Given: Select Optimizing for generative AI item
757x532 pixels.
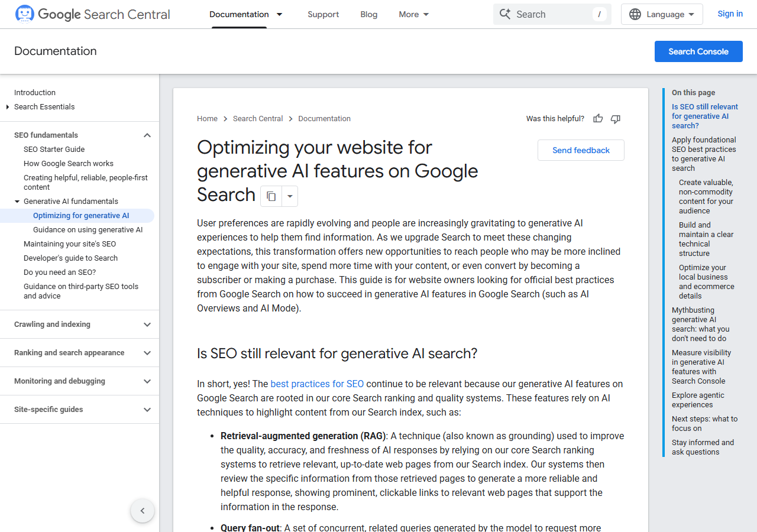Looking at the screenshot, I should pos(81,216).
